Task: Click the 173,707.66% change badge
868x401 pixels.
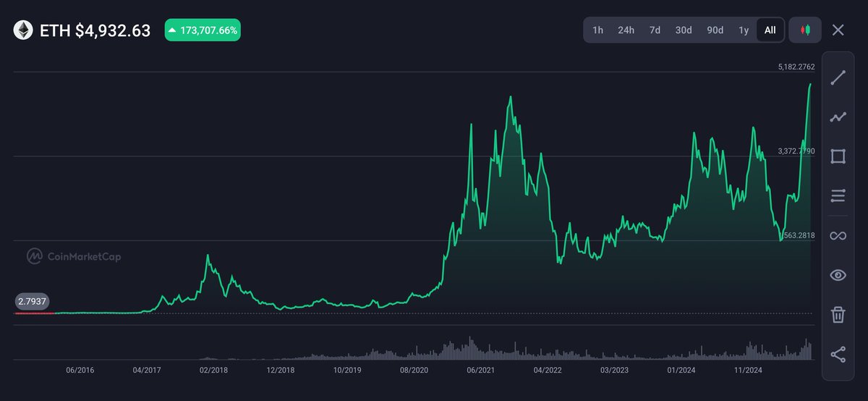Action: click(x=203, y=30)
